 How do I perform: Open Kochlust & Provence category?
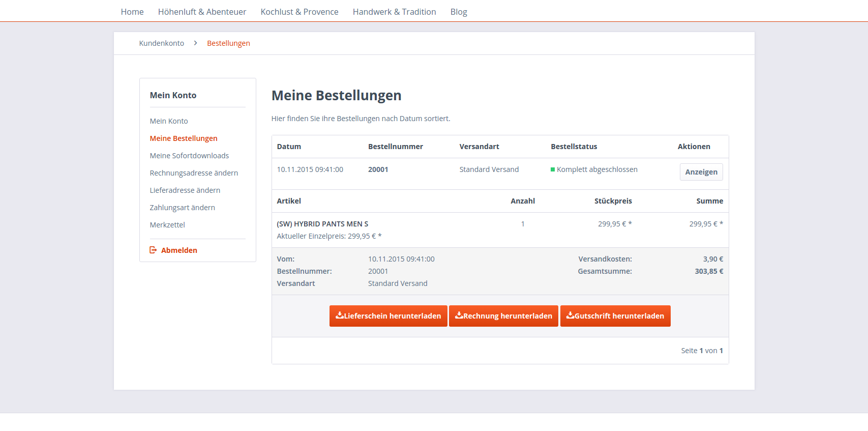[x=300, y=12]
